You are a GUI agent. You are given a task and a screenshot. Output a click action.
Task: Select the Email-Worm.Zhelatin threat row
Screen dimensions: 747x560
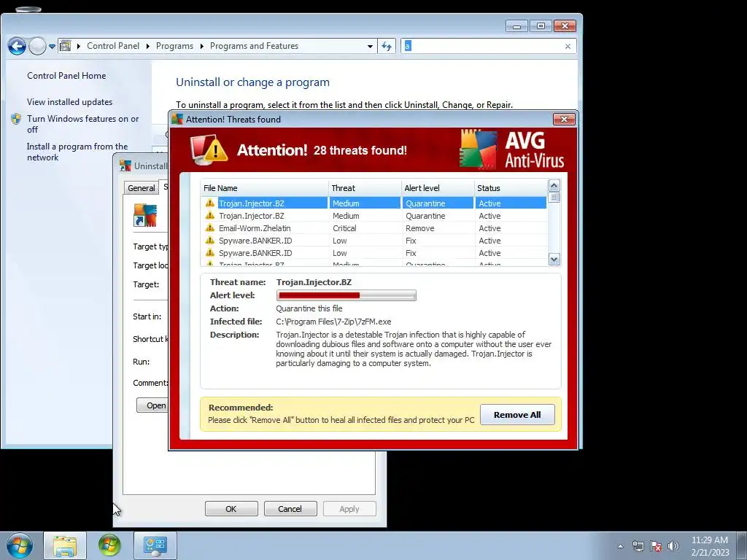pyautogui.click(x=374, y=228)
